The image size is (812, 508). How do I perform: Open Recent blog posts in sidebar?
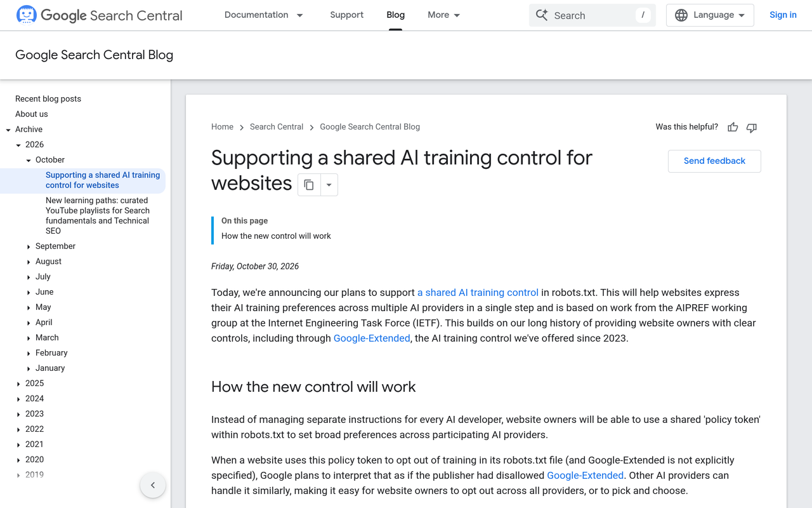[x=48, y=98]
